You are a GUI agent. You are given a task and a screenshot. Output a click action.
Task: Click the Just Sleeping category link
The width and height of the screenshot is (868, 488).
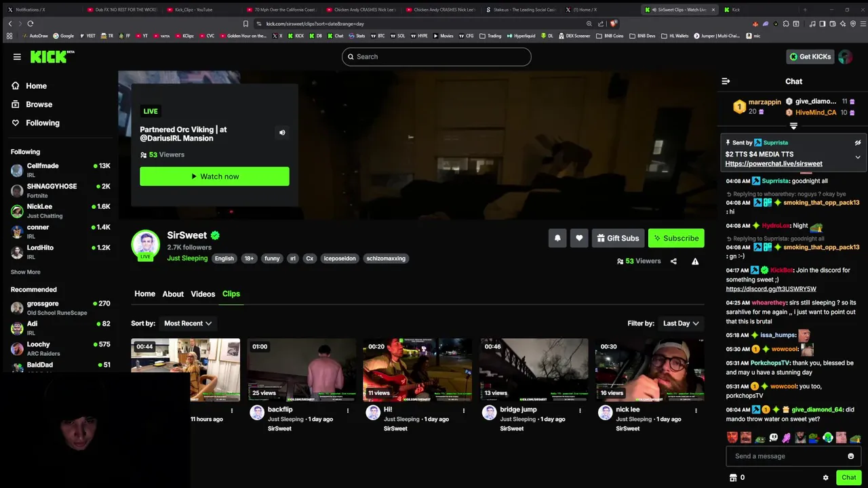pyautogui.click(x=187, y=258)
